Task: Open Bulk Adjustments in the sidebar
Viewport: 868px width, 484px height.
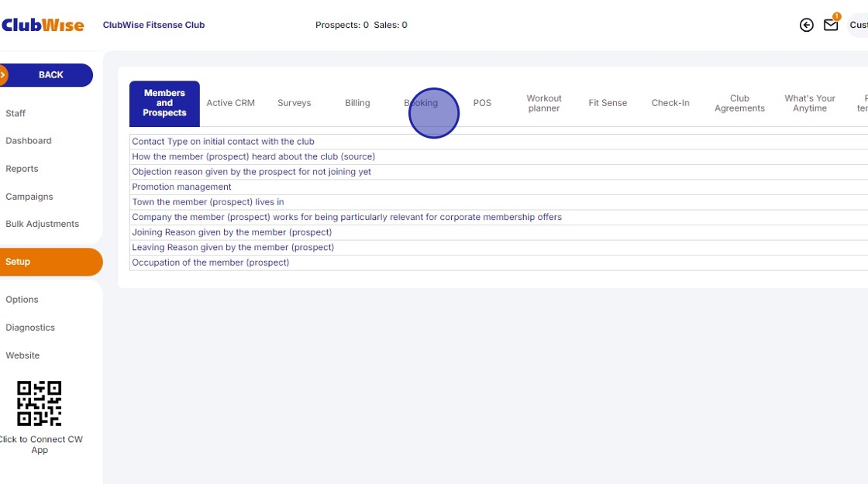Action: pos(42,224)
